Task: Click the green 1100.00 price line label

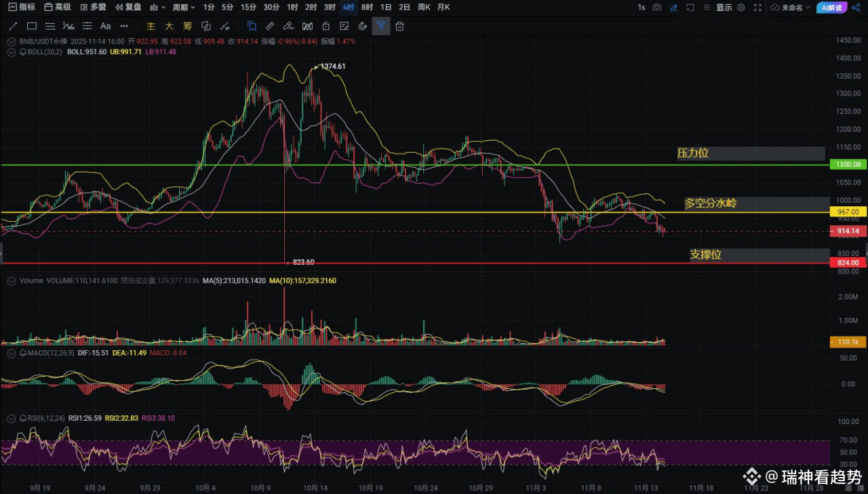Action: click(x=848, y=165)
